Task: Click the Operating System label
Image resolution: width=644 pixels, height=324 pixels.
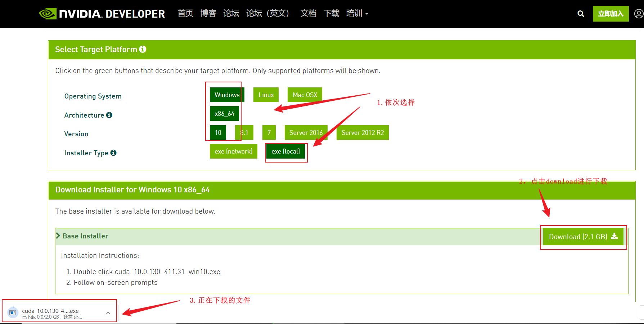Action: (93, 96)
